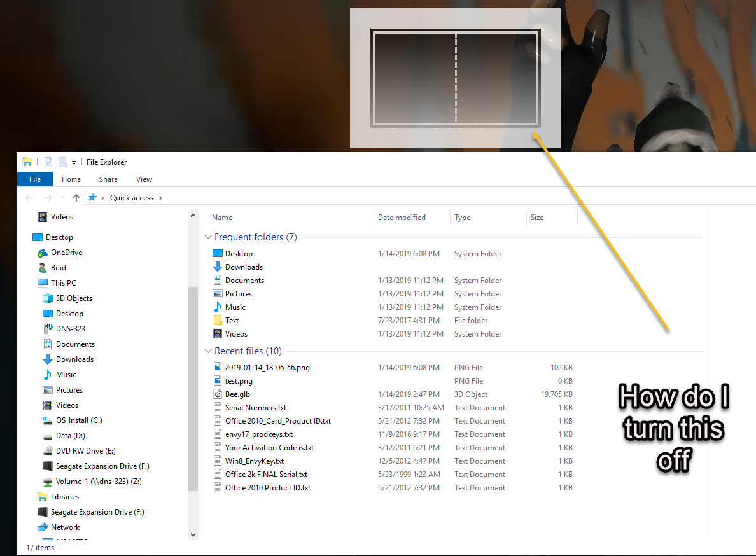Select Data (D:) drive

(71, 436)
